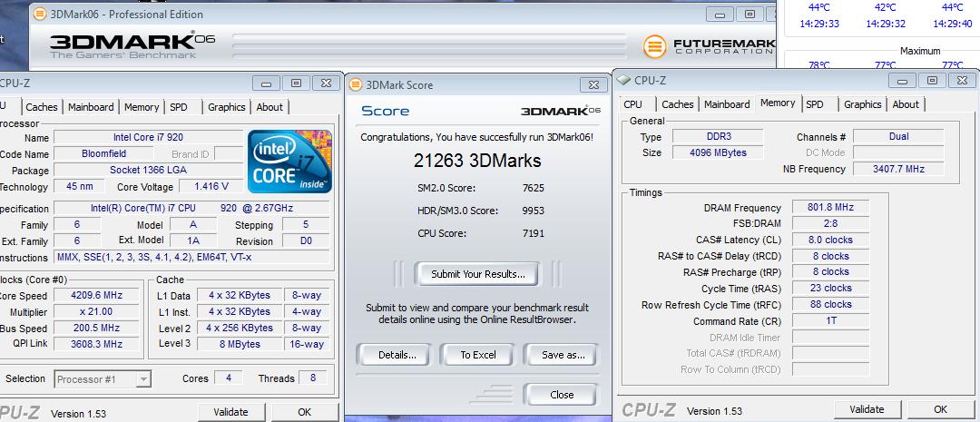Click the right CPU-Z window title icon
The image size is (980, 422).
pyautogui.click(x=623, y=80)
